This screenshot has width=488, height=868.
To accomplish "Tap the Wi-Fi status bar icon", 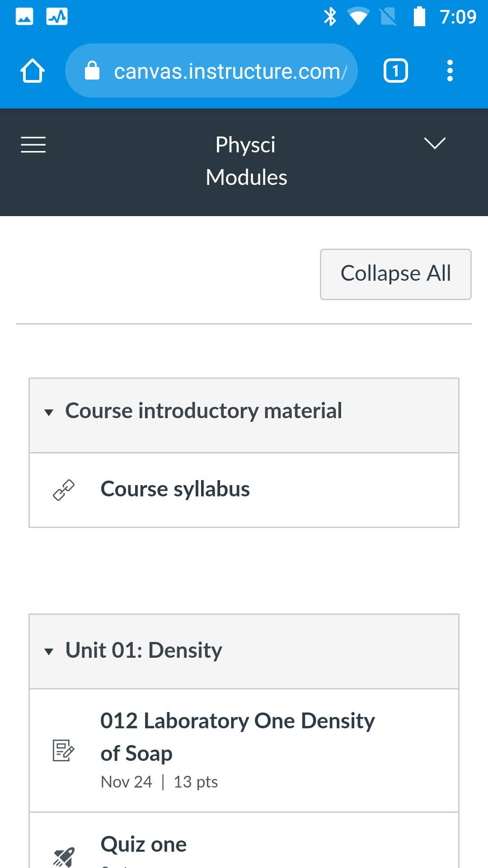I will 358,17.
